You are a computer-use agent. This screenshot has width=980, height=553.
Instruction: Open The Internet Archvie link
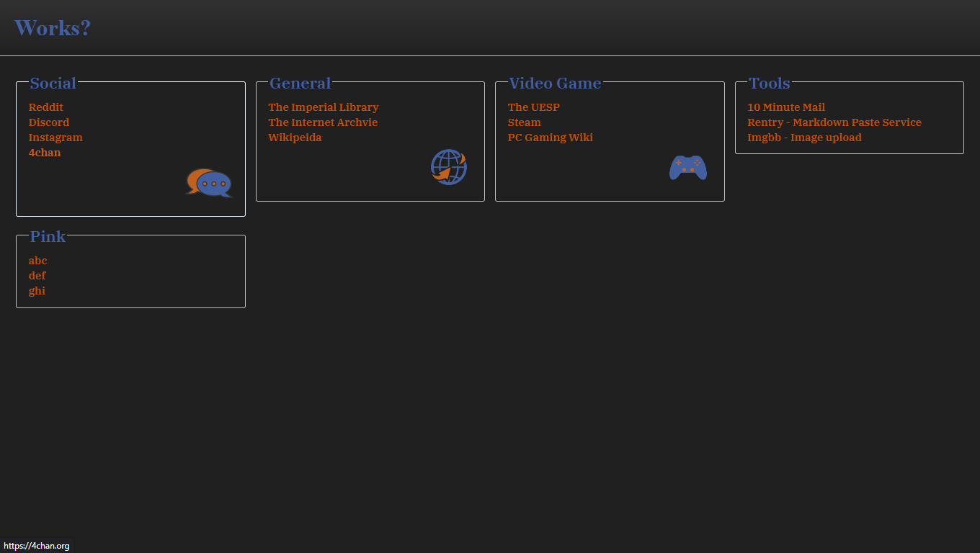(x=323, y=122)
